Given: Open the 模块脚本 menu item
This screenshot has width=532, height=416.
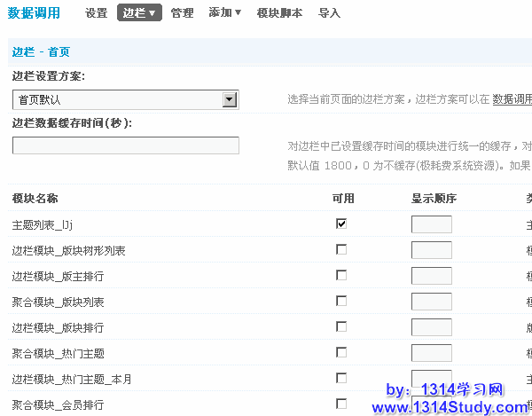Looking at the screenshot, I should pyautogui.click(x=279, y=13).
